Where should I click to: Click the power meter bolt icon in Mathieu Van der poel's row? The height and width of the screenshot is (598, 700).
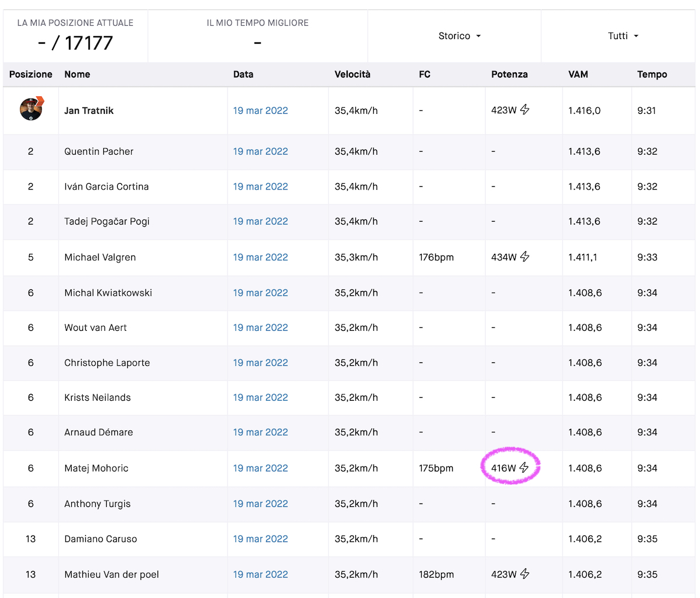click(x=525, y=574)
